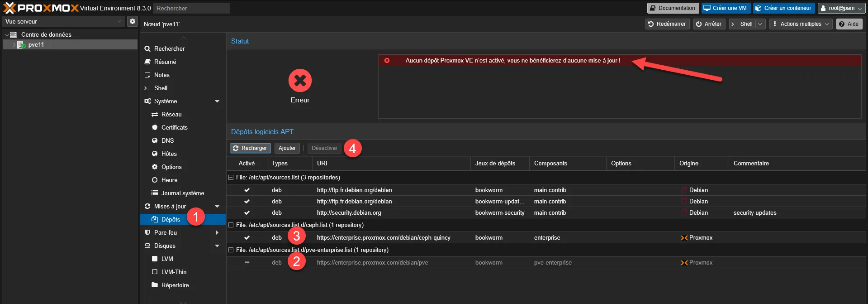The width and height of the screenshot is (868, 304).
Task: Select the pve11 node in the tree
Action: [x=36, y=45]
